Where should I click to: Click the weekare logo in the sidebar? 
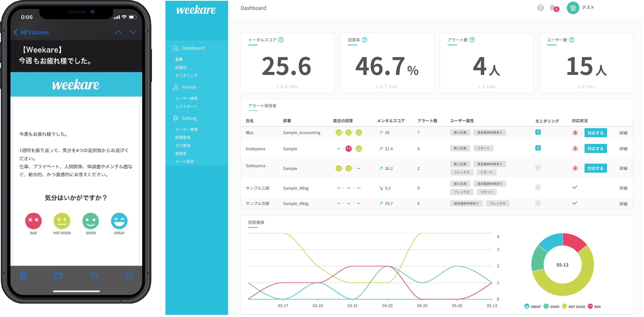(196, 10)
